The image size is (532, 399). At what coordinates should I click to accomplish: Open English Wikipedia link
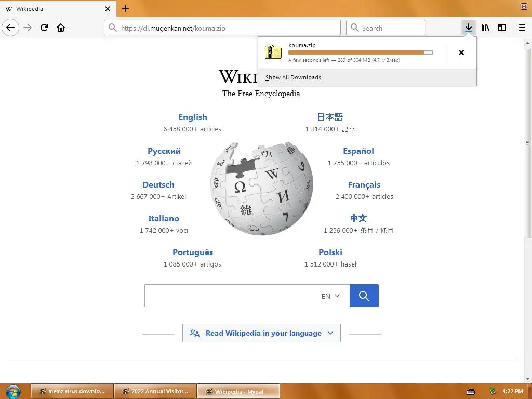point(192,117)
